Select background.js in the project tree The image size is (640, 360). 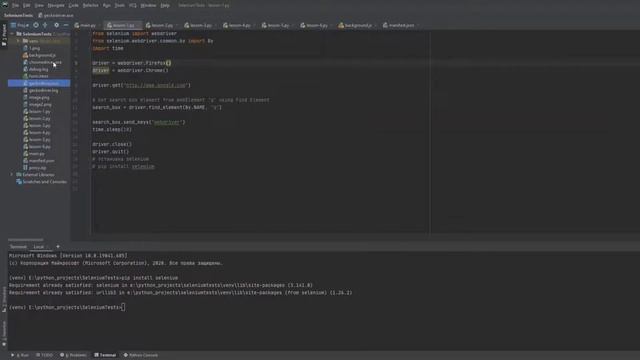pos(40,55)
